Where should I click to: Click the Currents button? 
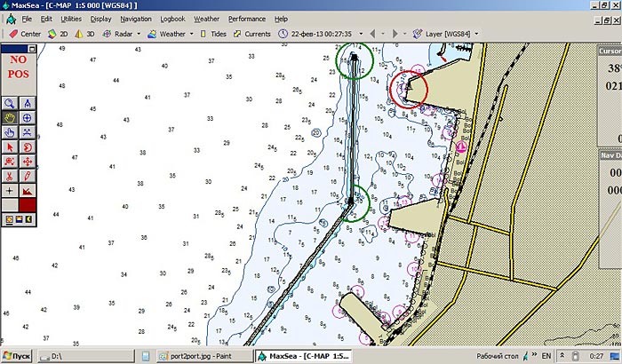click(252, 34)
